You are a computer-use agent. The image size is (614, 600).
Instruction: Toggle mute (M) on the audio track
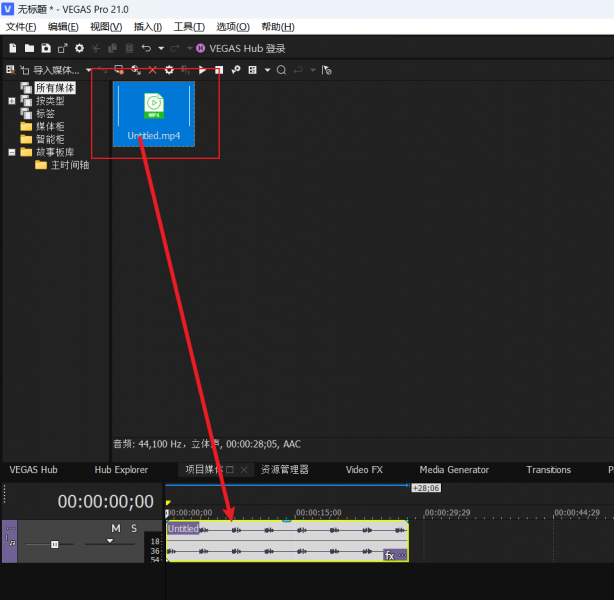tap(116, 528)
